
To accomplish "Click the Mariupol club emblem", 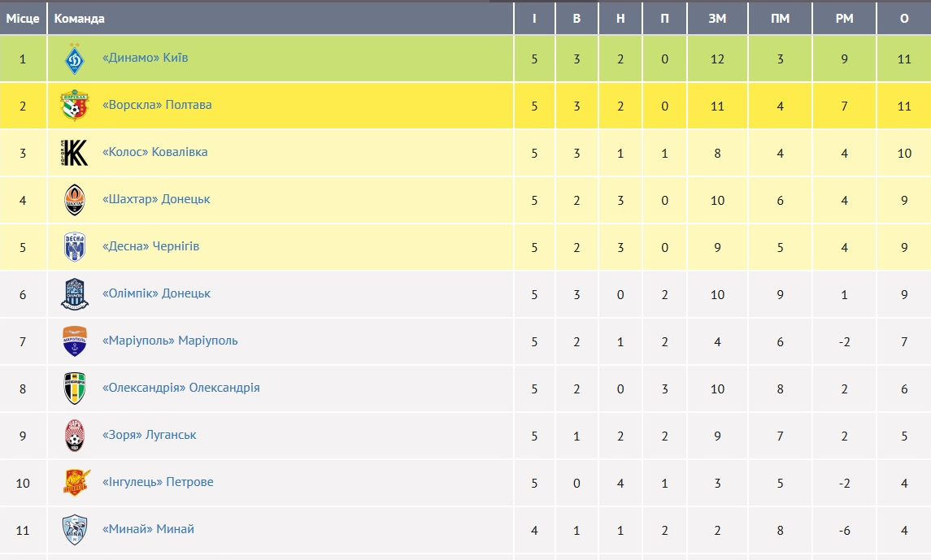I will (75, 341).
